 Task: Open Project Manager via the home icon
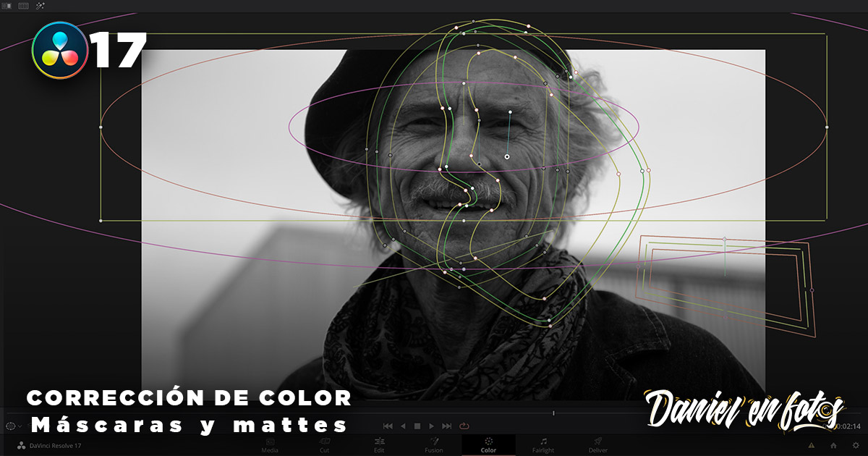[834, 446]
